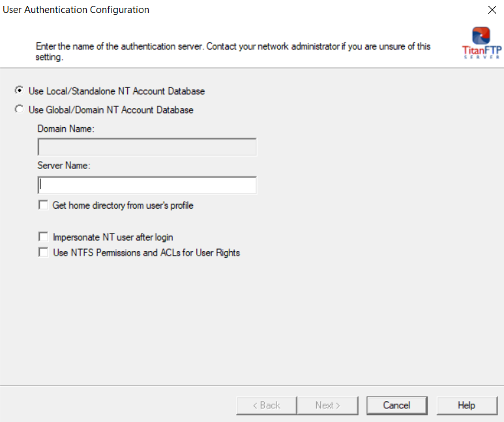Click the "Impersonate NT user after login" label text
The width and height of the screenshot is (504, 422).
coord(113,237)
